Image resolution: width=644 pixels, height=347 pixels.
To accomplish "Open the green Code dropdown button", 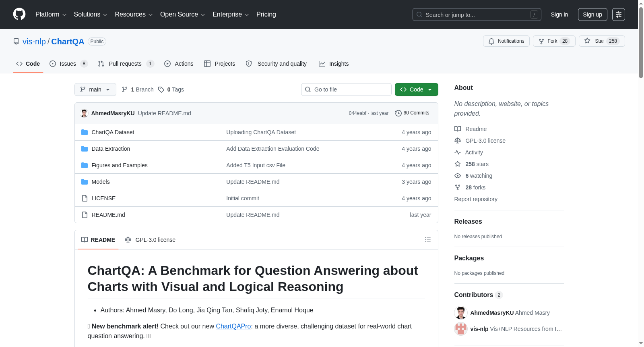I will coord(417,89).
